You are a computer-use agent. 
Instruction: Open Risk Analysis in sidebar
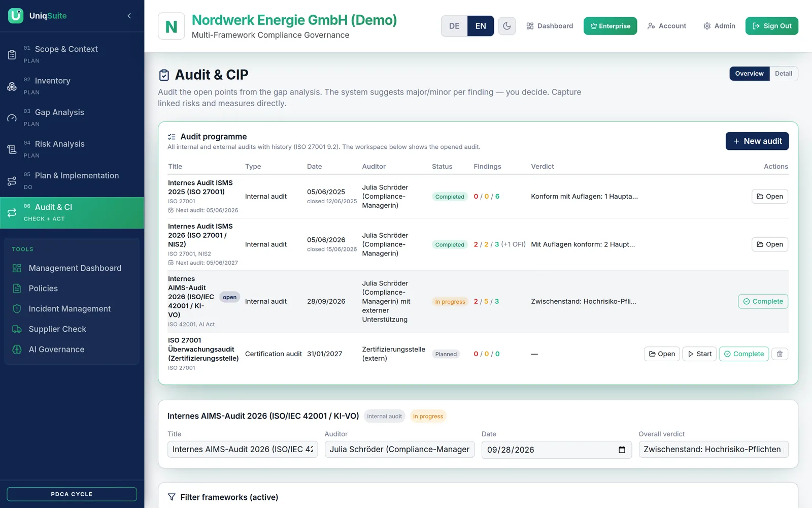[x=72, y=149]
